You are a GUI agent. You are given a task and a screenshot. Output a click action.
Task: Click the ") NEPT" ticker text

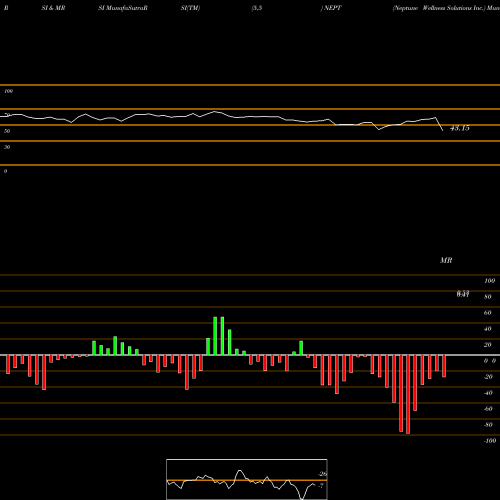[x=331, y=8]
